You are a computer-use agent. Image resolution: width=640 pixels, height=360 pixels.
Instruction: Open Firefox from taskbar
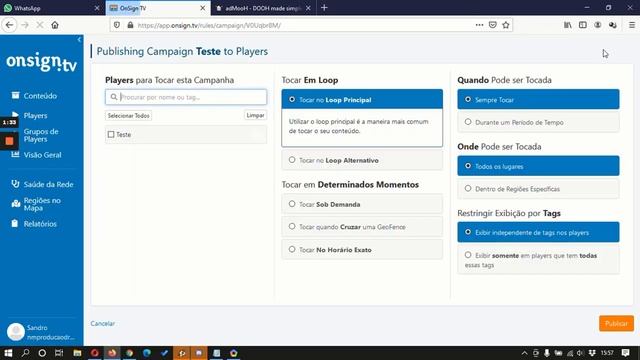112,353
